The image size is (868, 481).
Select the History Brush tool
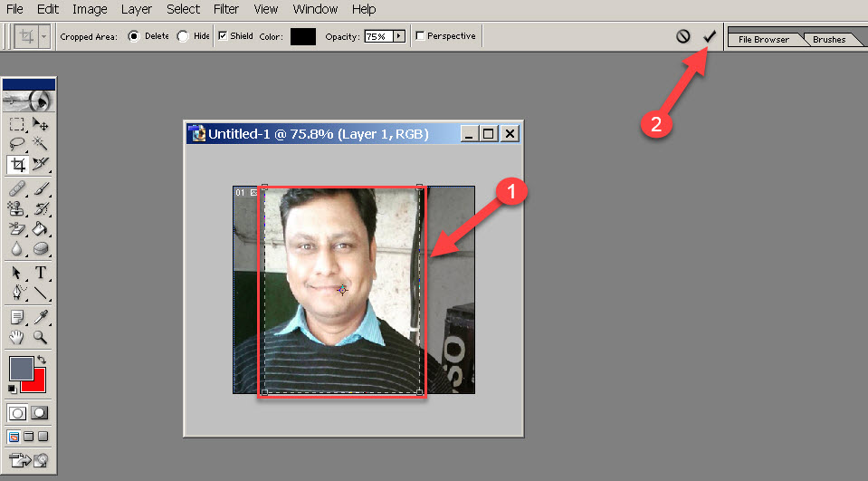pos(40,209)
